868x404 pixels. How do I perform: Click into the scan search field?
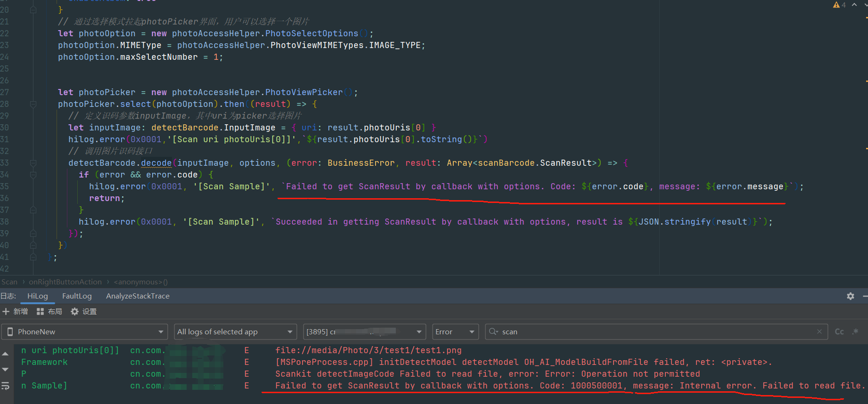[657, 331]
